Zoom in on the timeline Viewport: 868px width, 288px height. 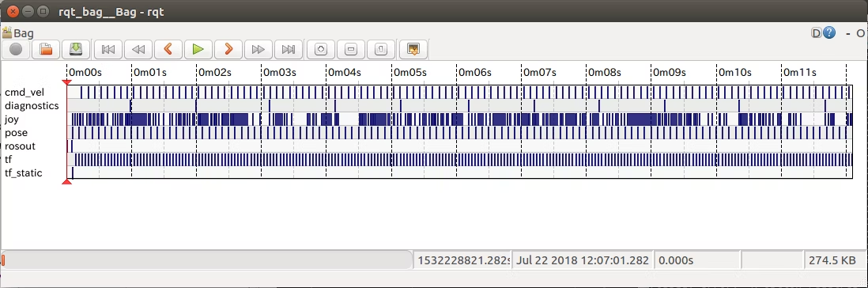pyautogui.click(x=320, y=49)
